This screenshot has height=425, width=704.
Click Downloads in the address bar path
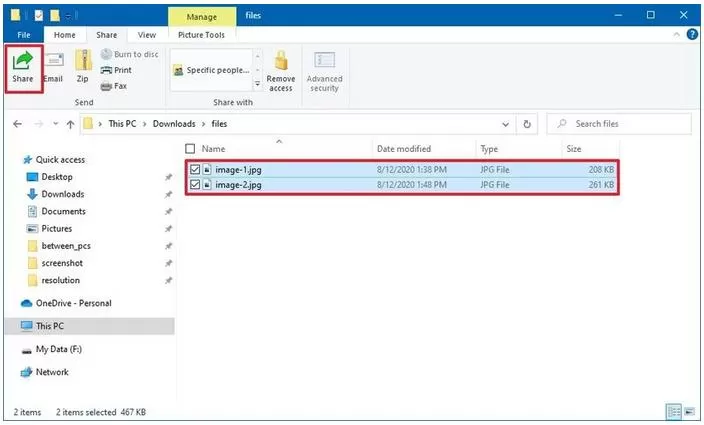(x=174, y=124)
